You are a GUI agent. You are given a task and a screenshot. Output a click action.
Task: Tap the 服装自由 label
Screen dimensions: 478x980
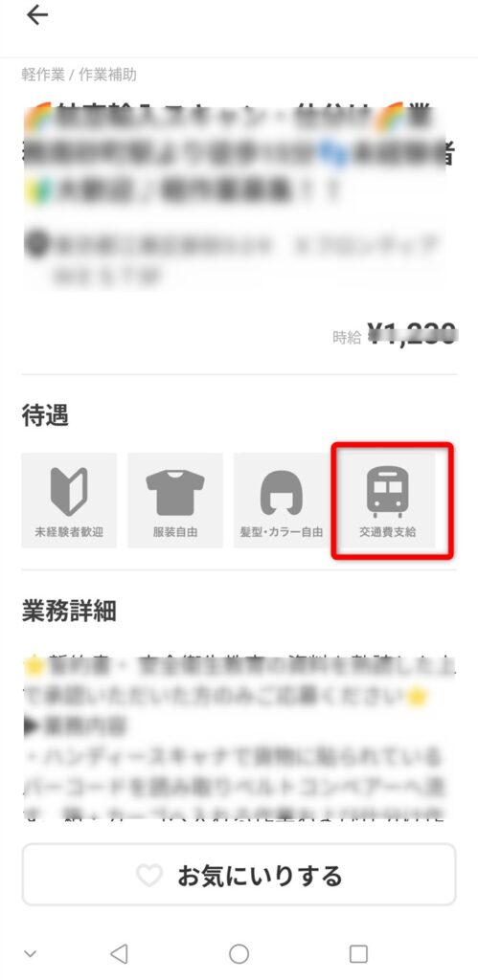pyautogui.click(x=175, y=533)
